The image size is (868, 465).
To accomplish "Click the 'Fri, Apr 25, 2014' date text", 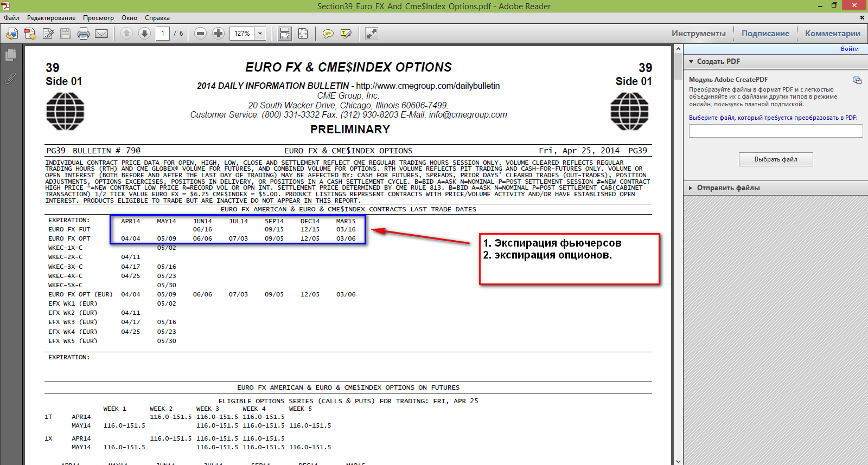I will [x=579, y=151].
